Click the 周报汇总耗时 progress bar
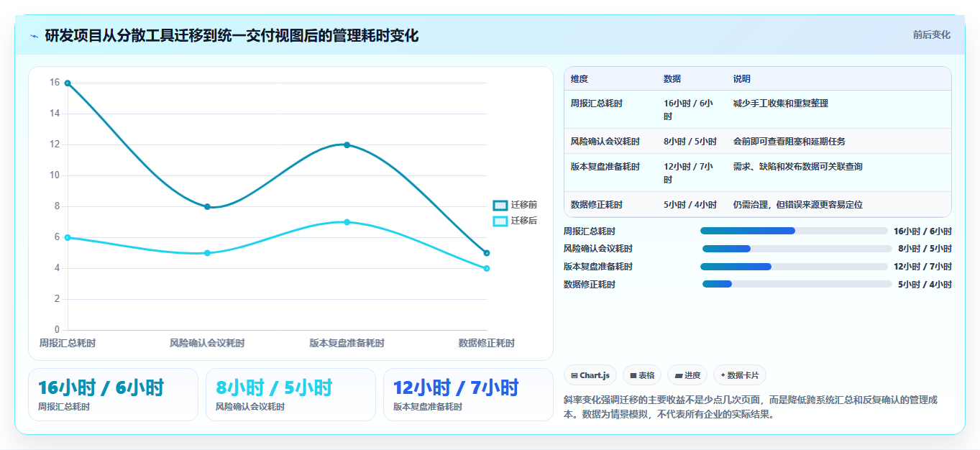 [x=794, y=231]
